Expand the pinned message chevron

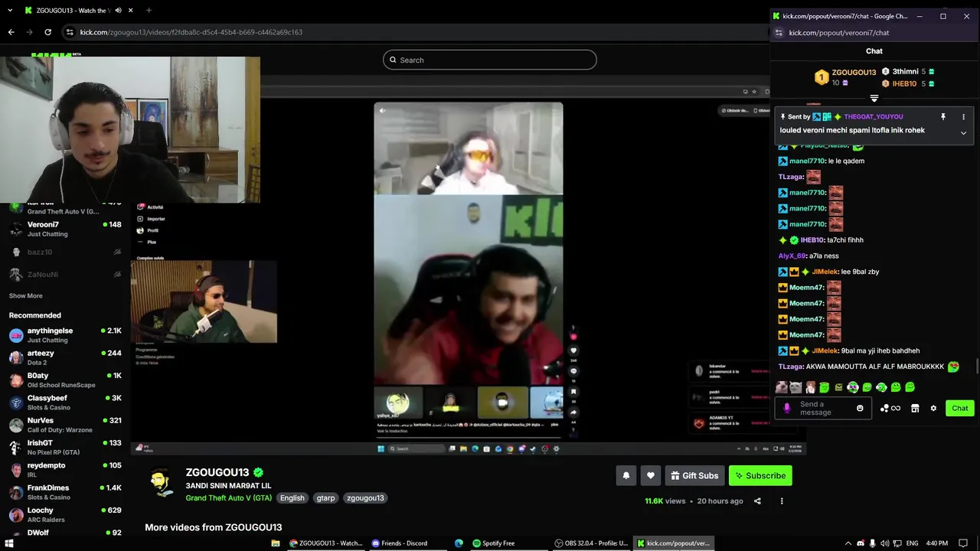963,133
